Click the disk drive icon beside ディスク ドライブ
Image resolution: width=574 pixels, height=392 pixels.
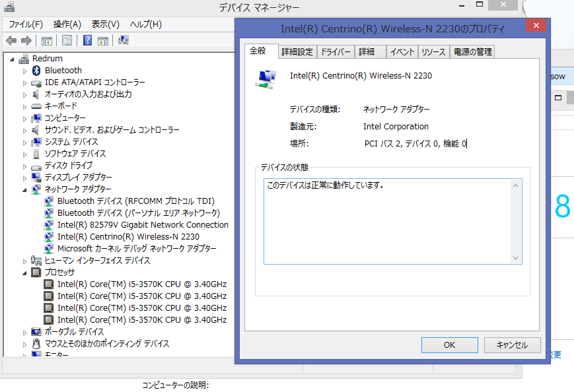(x=36, y=167)
